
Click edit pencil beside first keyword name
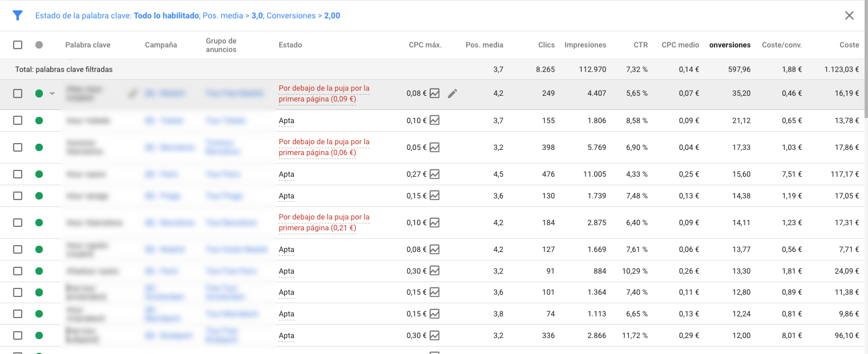coord(133,93)
